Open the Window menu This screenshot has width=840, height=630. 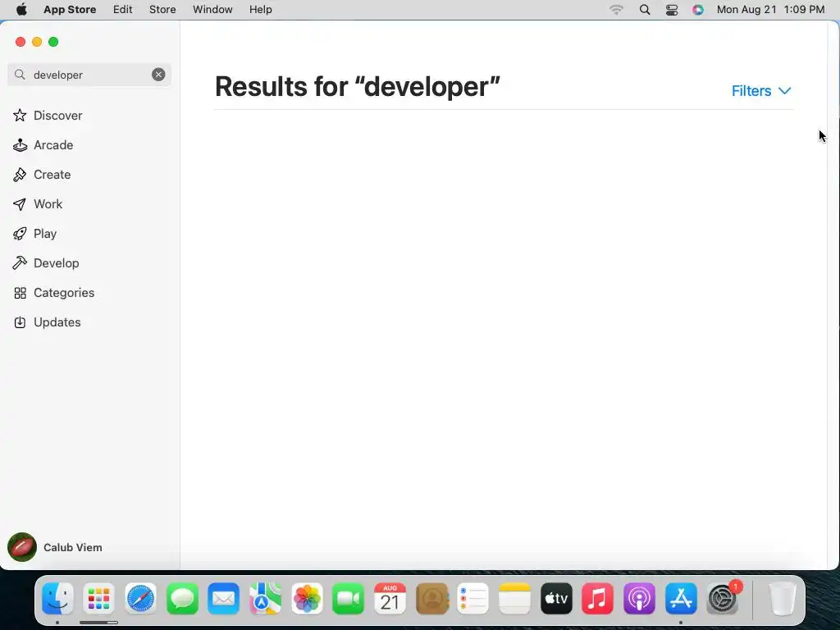[212, 9]
